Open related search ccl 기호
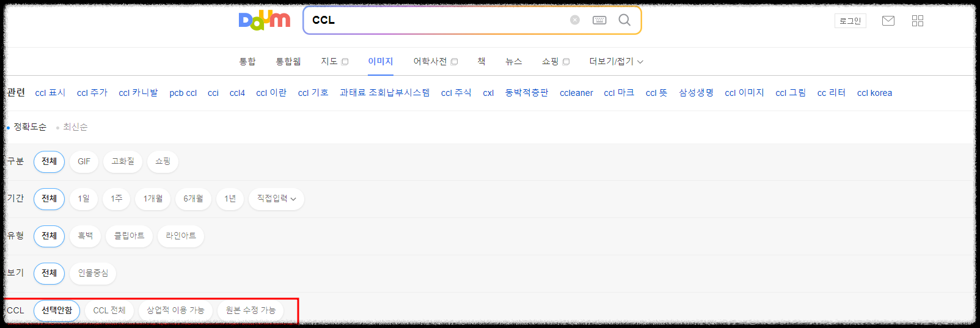This screenshot has height=328, width=980. pyautogui.click(x=313, y=93)
